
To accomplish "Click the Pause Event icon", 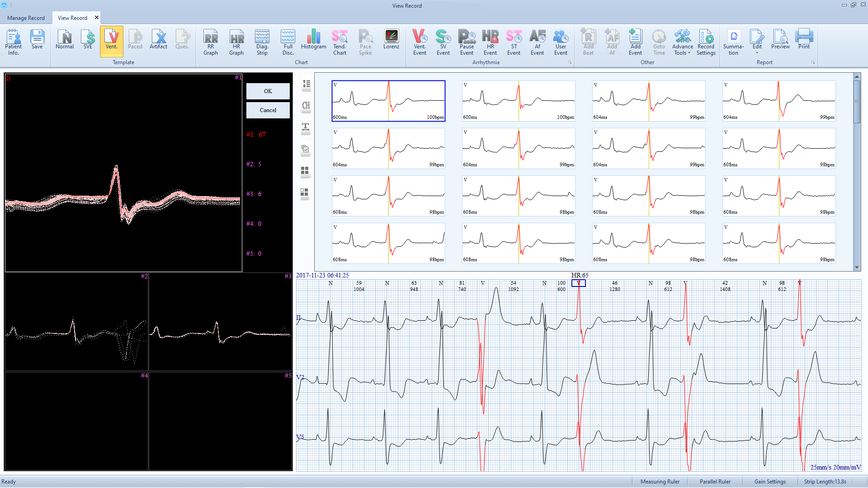I will [x=467, y=42].
